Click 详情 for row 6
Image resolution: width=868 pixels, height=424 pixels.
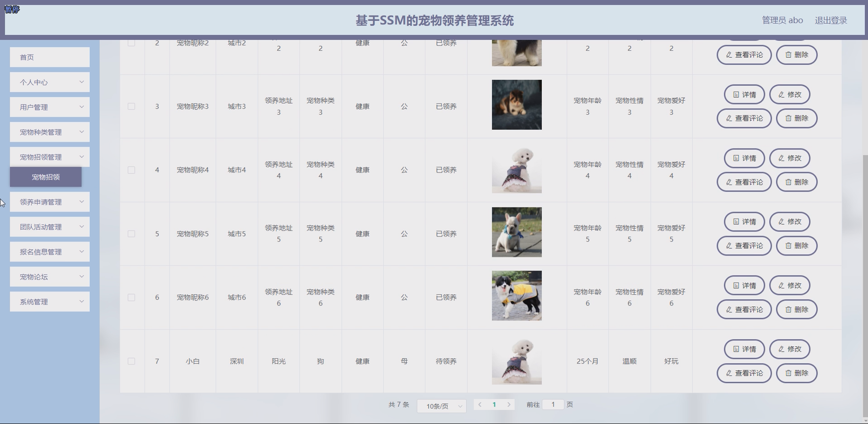tap(744, 286)
